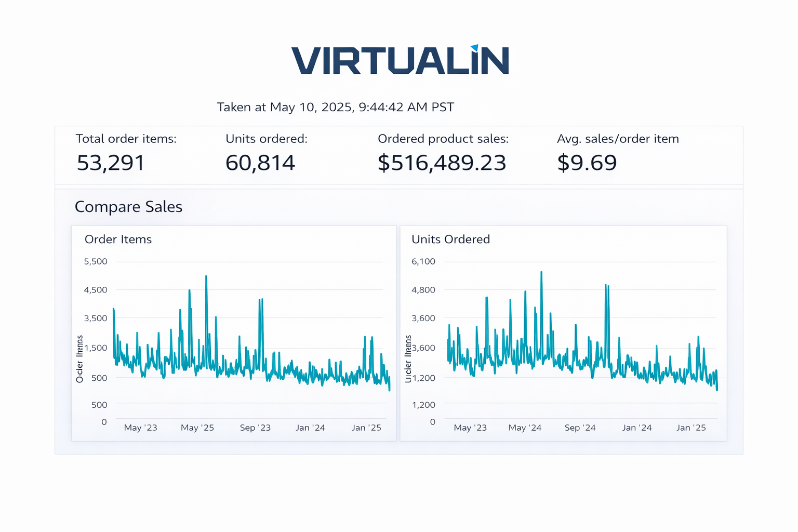
Task: Click the Virtualin logo
Action: click(400, 60)
